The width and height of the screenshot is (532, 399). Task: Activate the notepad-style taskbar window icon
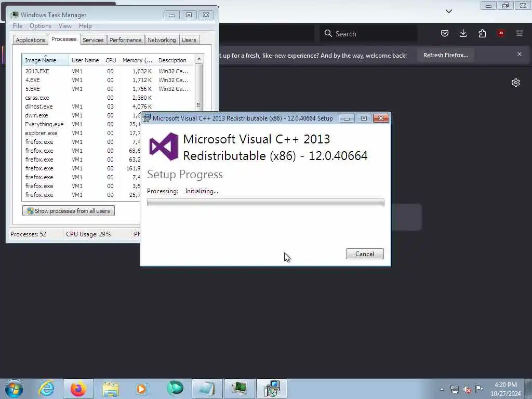pyautogui.click(x=207, y=389)
